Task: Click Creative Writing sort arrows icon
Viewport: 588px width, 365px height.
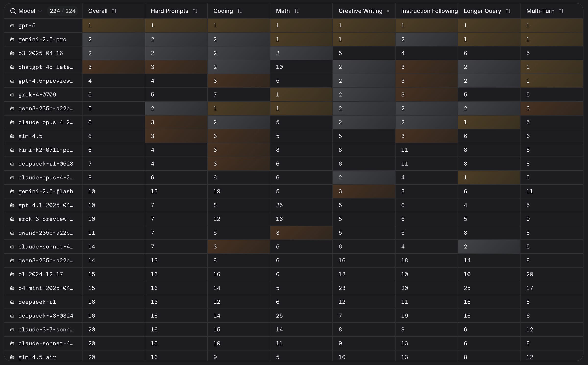Action: coord(388,11)
